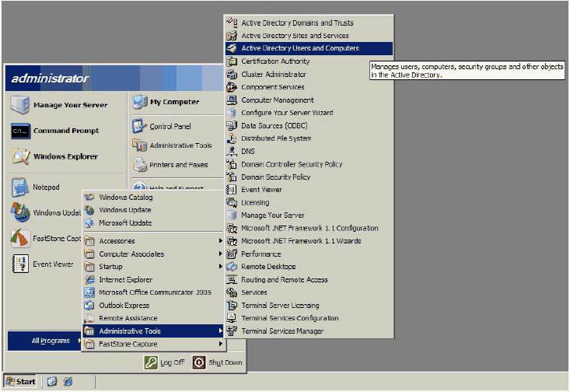570x392 pixels.
Task: Click the Services gear icon
Action: click(232, 292)
